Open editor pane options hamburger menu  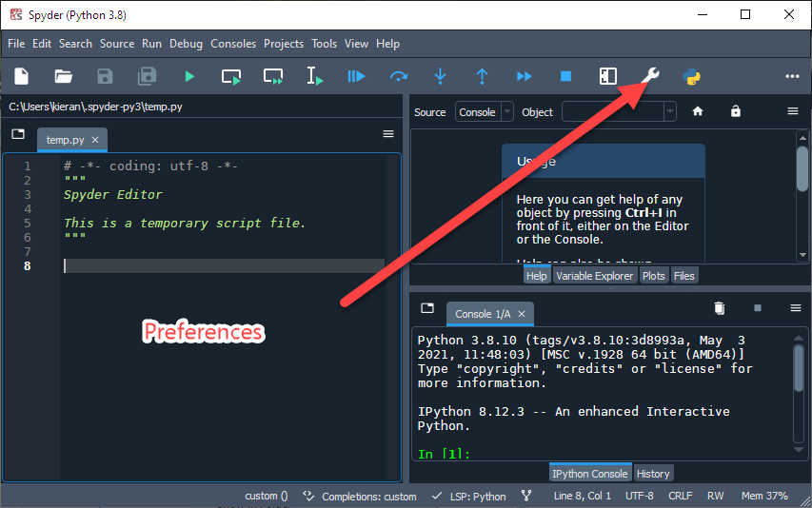388,134
